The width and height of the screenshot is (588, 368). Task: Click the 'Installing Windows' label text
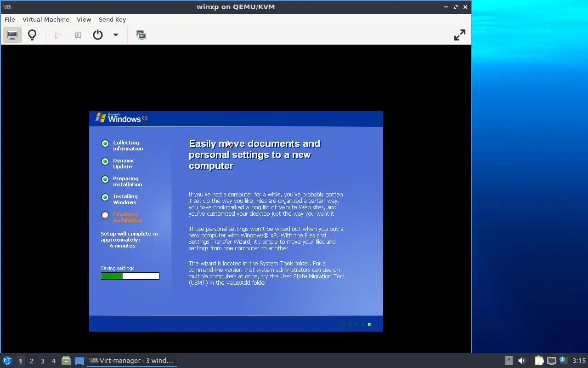pyautogui.click(x=125, y=199)
